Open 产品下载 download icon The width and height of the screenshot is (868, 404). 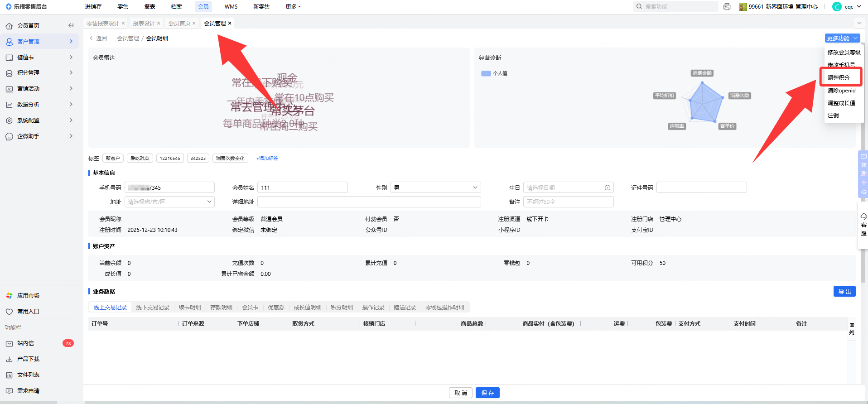coord(9,359)
